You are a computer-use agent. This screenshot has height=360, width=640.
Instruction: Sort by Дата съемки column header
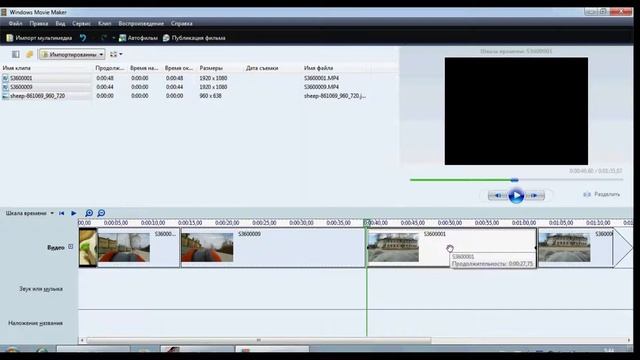tap(262, 68)
